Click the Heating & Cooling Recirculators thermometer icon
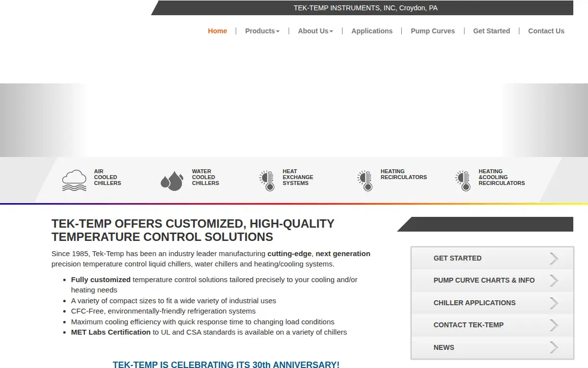 [x=463, y=181]
